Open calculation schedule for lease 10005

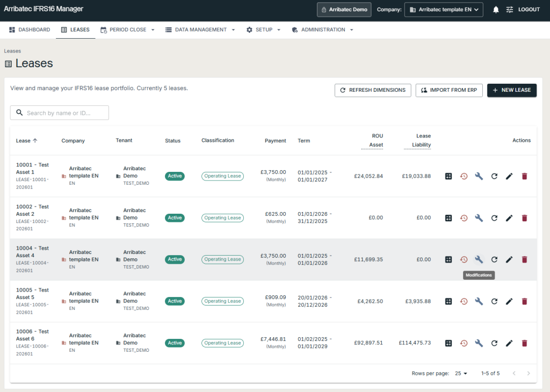448,301
